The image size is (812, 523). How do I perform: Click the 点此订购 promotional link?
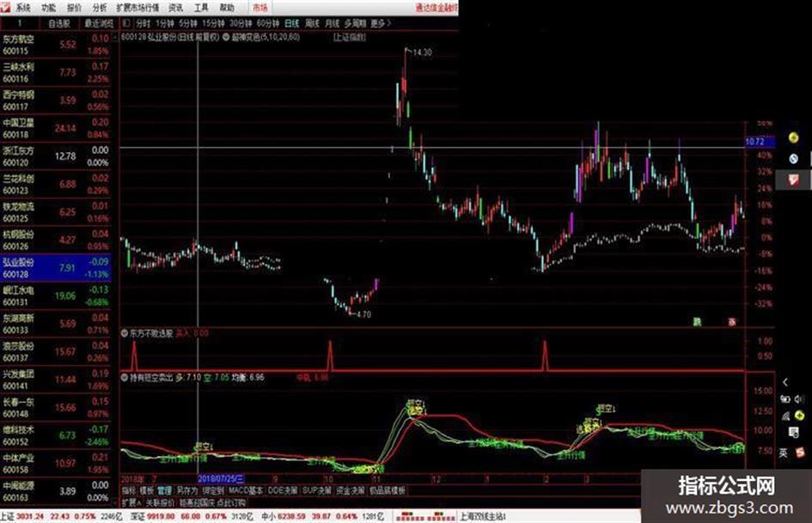(231, 502)
